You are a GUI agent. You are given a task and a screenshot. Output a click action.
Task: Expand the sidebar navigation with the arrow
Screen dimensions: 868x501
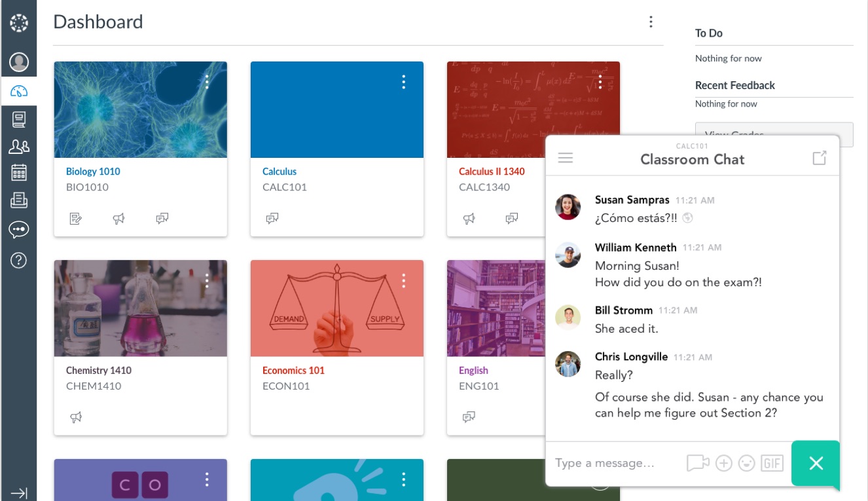19,493
